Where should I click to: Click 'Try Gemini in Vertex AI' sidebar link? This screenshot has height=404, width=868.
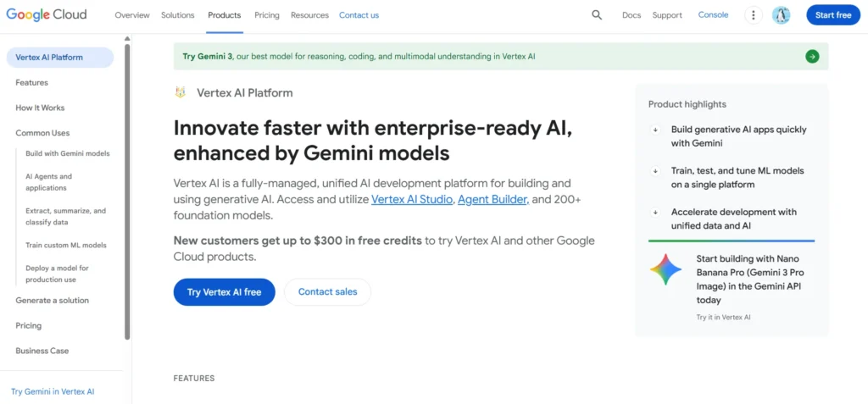click(53, 391)
